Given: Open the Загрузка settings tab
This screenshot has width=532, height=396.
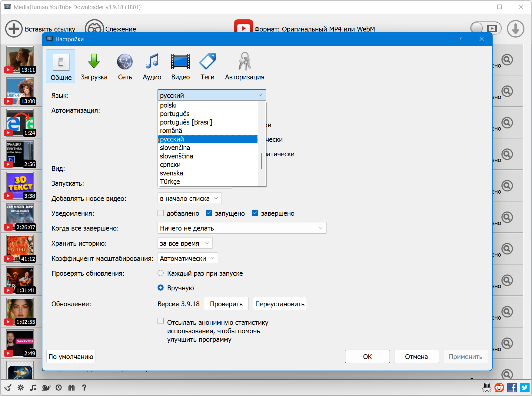Looking at the screenshot, I should 94,66.
